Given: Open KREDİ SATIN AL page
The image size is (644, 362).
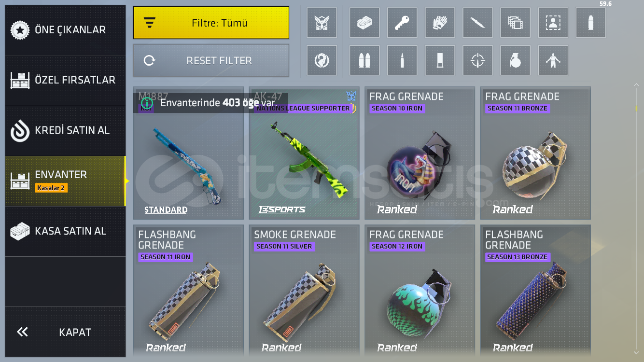Looking at the screenshot, I should point(65,130).
